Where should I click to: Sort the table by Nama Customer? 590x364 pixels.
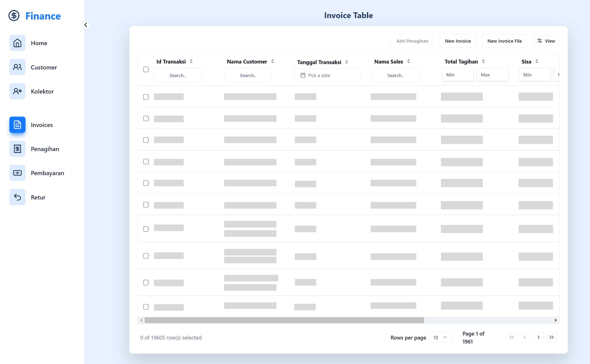[x=272, y=61]
